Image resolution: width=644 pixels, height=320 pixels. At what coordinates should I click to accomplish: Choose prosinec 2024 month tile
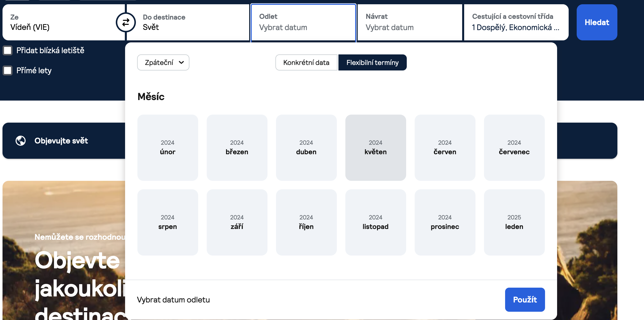point(445,222)
